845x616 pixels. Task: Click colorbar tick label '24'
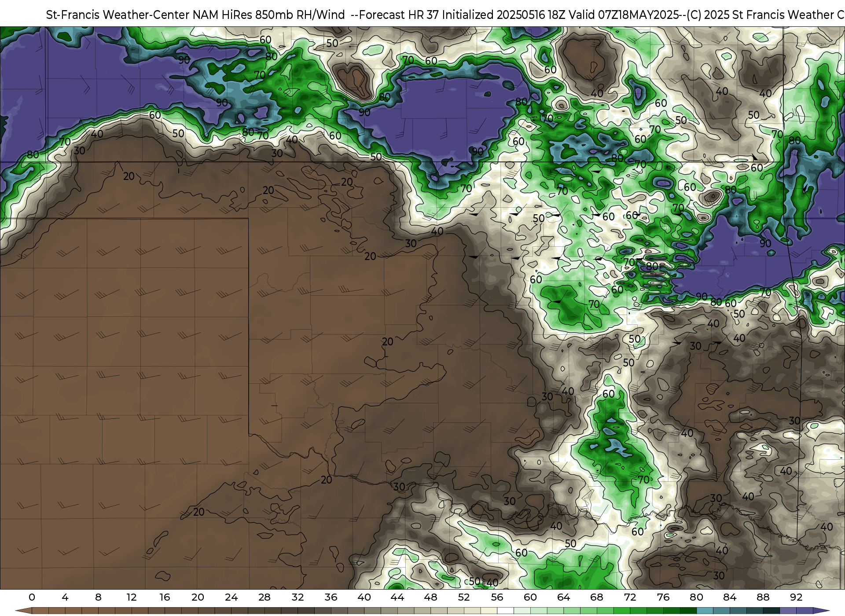tap(231, 597)
